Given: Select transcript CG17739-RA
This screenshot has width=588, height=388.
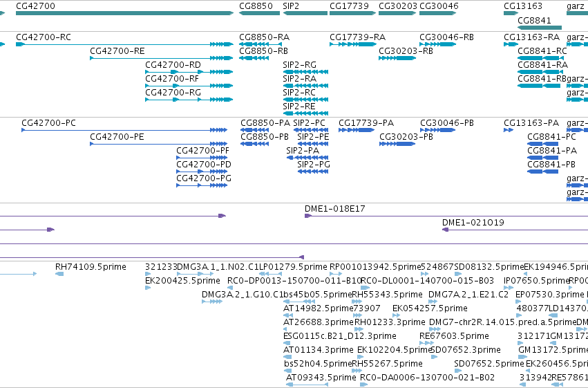Looking at the screenshot, I should coord(353,44).
